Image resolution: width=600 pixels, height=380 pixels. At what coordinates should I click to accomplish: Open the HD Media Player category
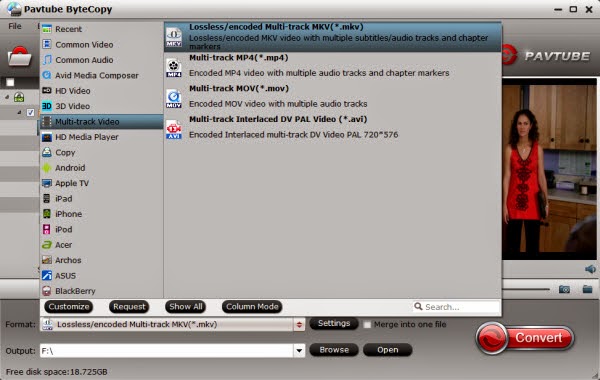101,137
